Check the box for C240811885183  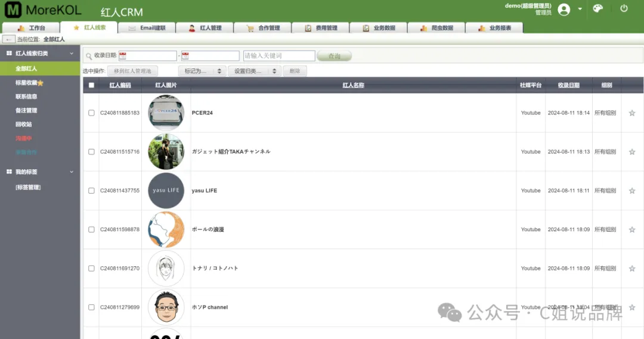[x=91, y=113]
